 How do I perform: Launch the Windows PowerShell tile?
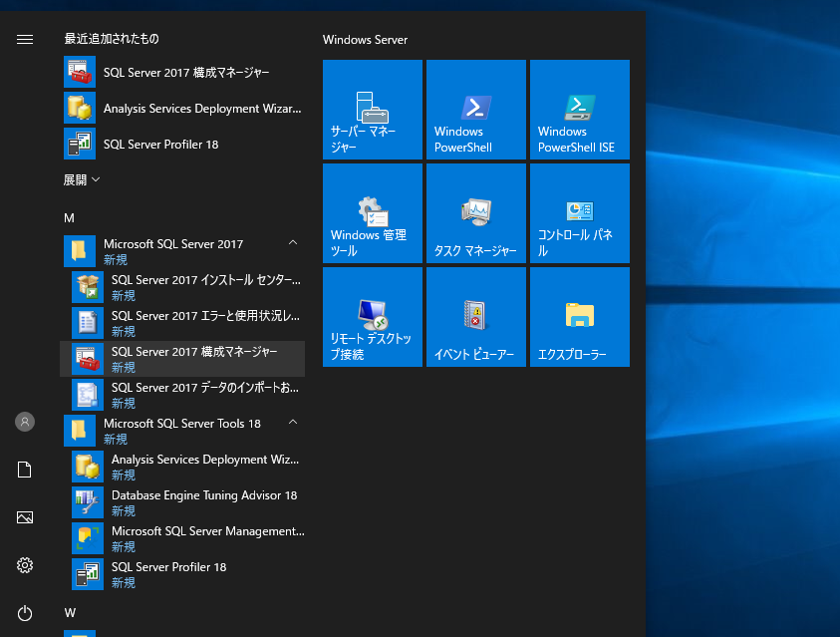click(x=476, y=110)
